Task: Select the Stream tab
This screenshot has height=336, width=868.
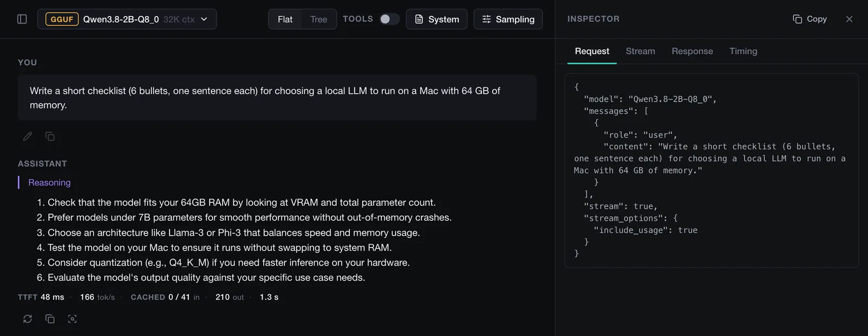Action: tap(640, 51)
